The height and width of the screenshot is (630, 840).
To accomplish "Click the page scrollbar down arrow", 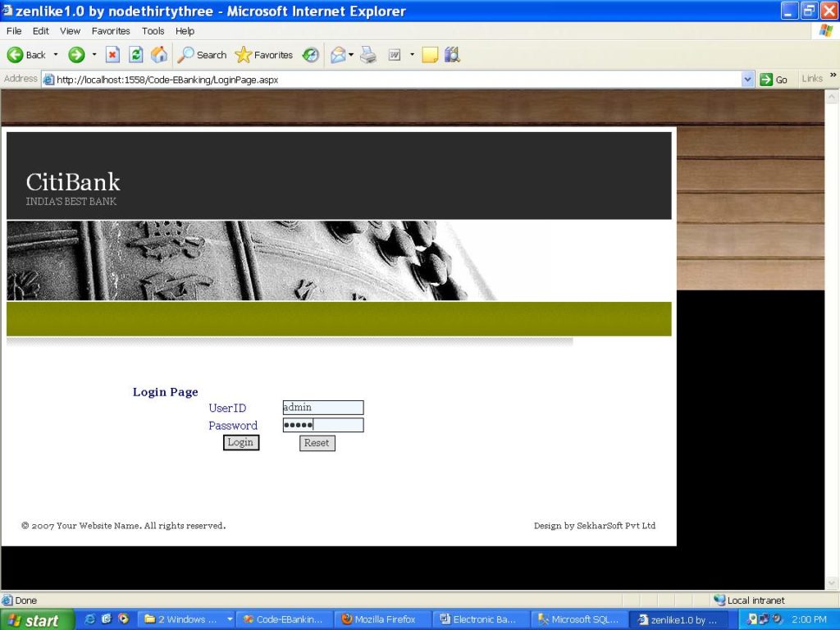I will tap(832, 582).
